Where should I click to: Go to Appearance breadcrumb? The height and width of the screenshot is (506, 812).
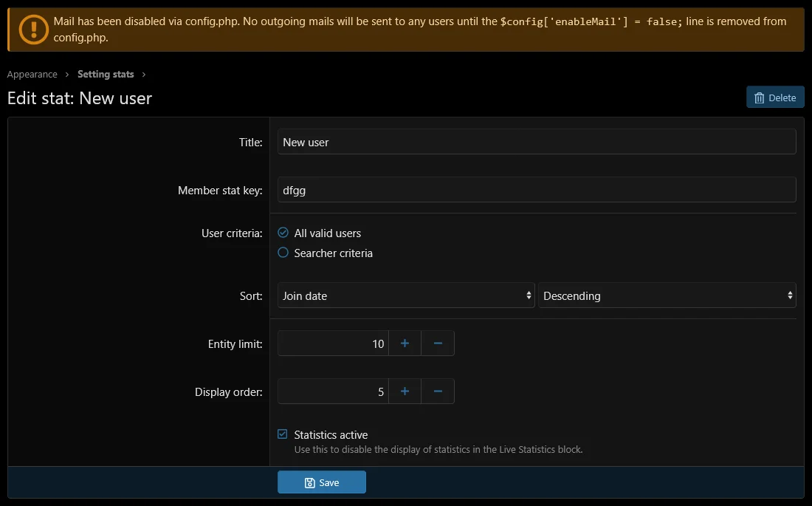32,74
